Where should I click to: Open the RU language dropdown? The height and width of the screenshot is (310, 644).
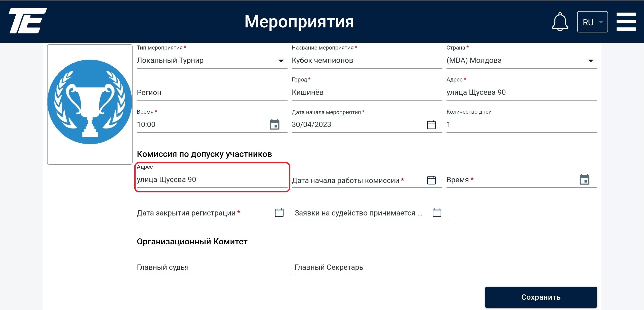[x=592, y=22]
